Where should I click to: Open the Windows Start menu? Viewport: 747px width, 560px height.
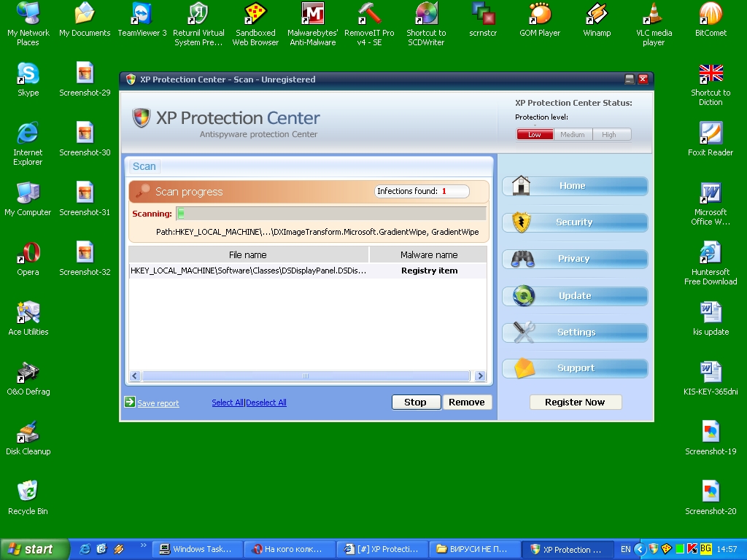click(34, 550)
